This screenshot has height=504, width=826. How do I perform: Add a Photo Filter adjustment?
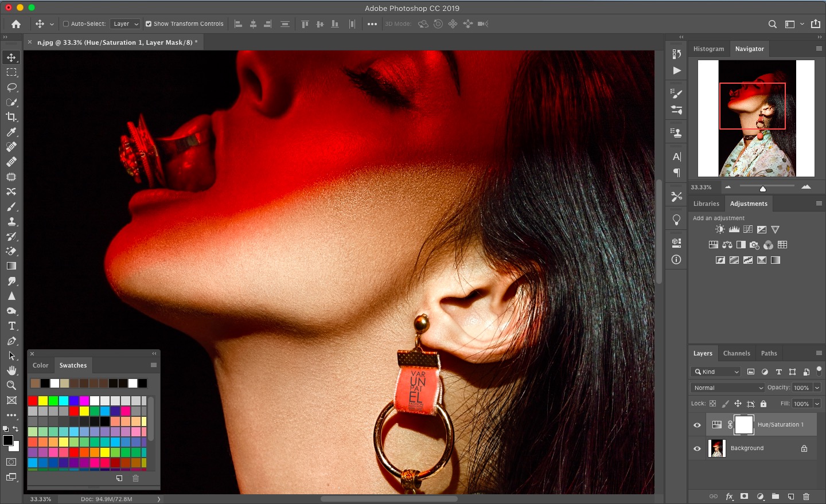[x=755, y=245]
